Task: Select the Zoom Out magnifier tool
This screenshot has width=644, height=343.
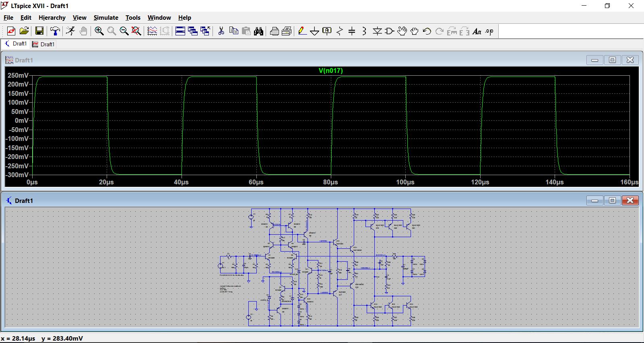Action: [124, 31]
